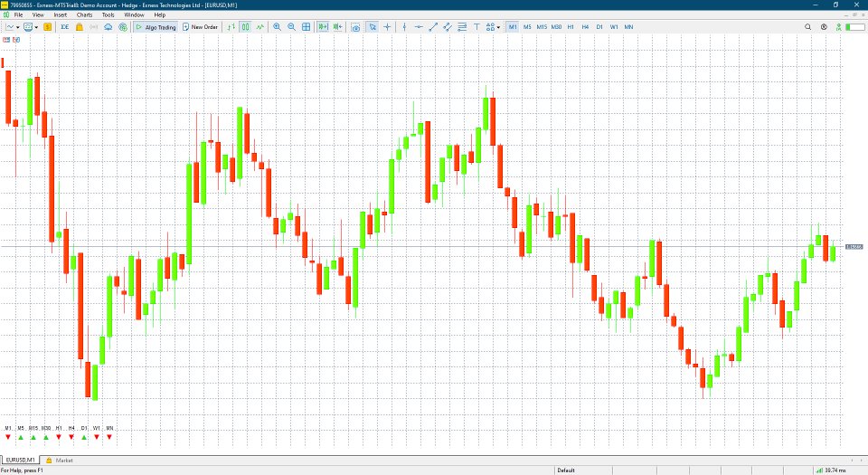
Task: Switch timeframe to MN in toolbar
Action: (629, 26)
